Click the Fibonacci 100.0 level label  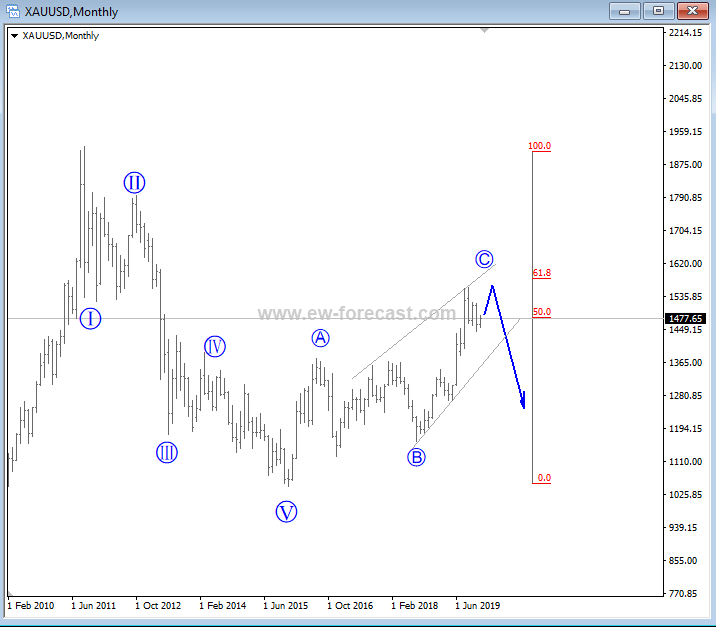click(x=539, y=146)
